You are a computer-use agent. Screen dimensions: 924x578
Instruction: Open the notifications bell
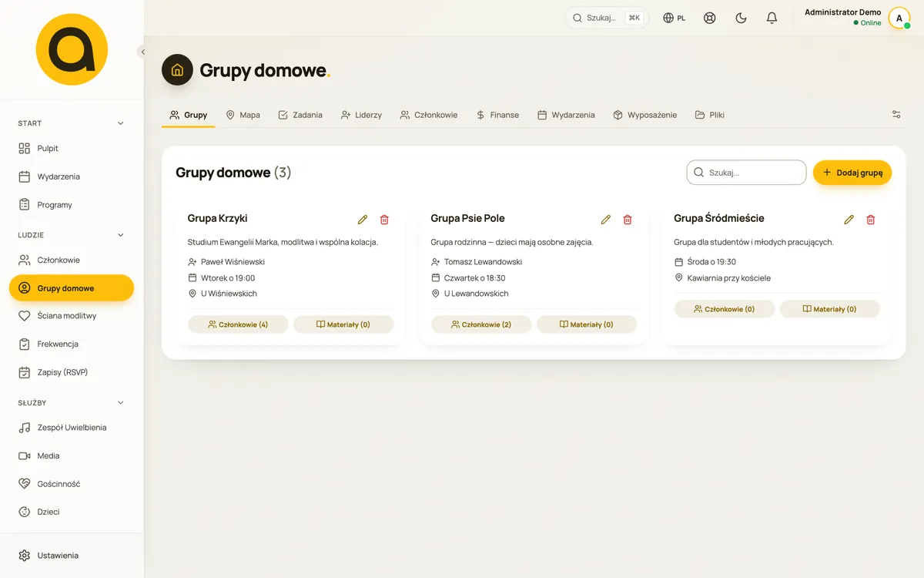point(772,18)
